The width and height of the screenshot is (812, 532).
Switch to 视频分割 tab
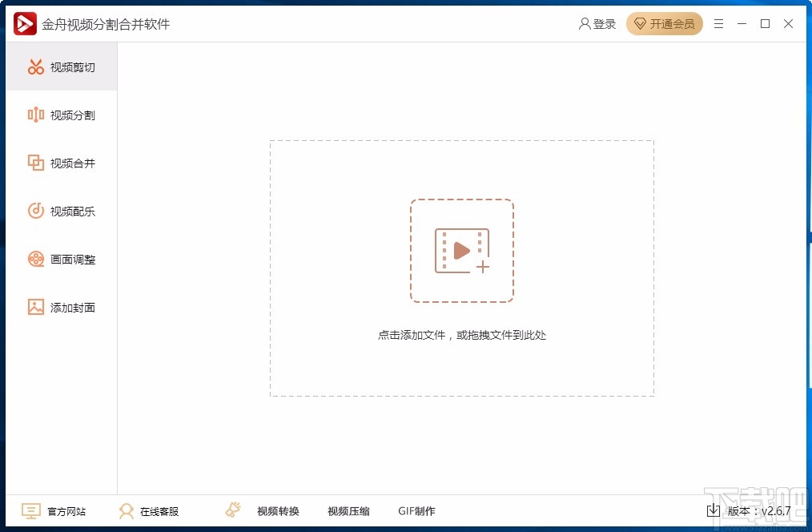tap(62, 115)
